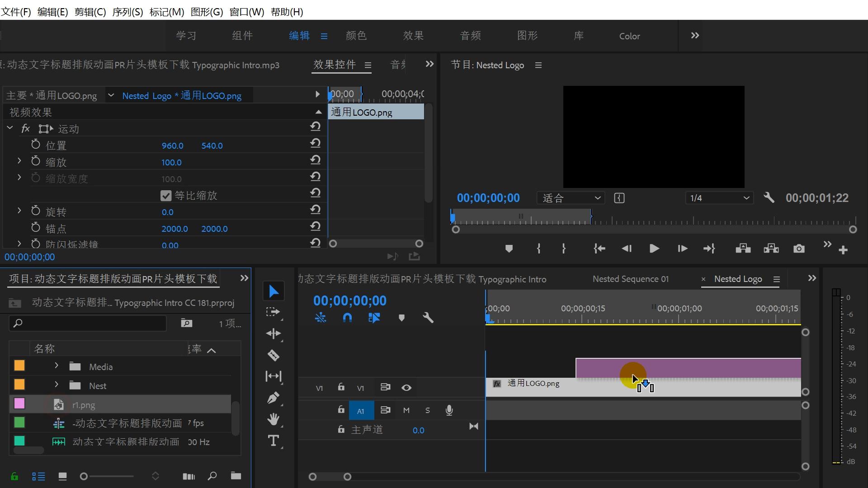The image size is (868, 488).
Task: Step back one frame
Action: pos(627,249)
